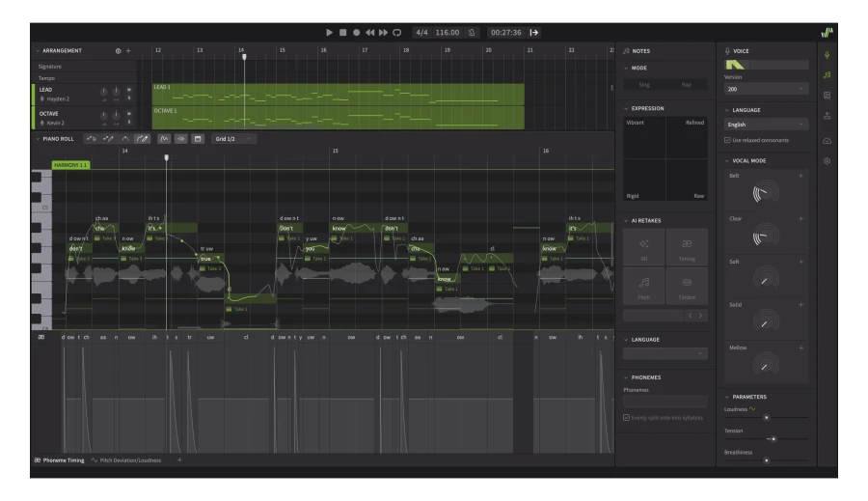Select the pitch pencil drawing tool
This screenshot has height=501, width=868.
pyautogui.click(x=143, y=139)
